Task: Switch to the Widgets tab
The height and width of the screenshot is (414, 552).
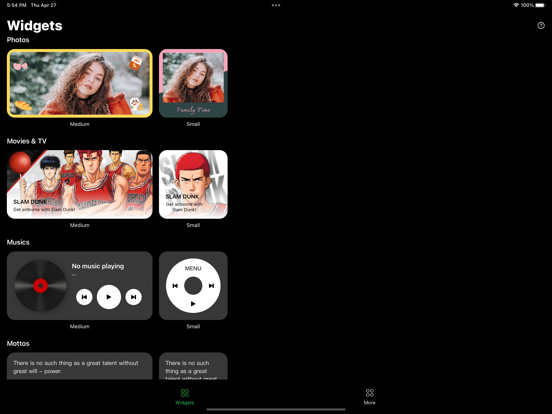Action: tap(184, 397)
